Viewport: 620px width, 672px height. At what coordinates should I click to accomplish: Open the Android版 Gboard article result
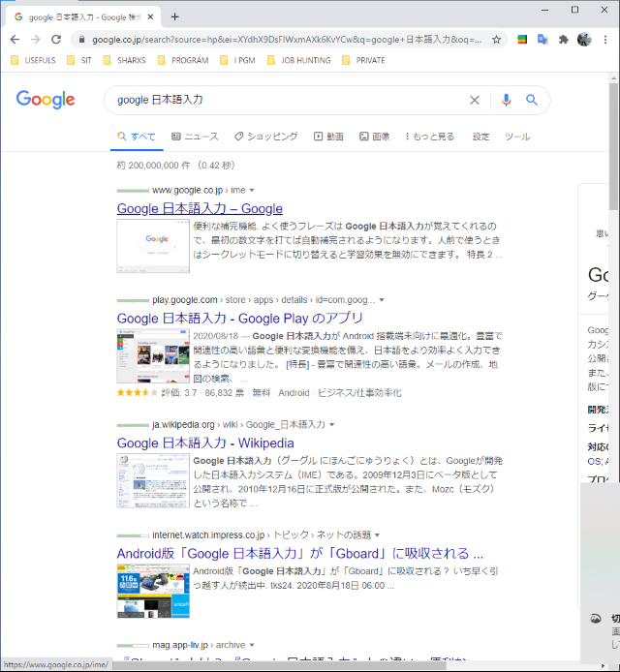299,553
